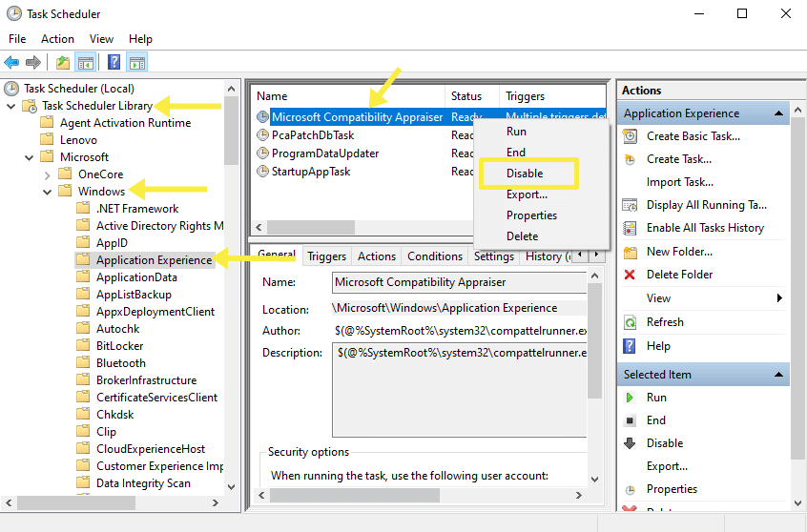Switch to the Triggers tab
The height and width of the screenshot is (532, 807).
click(x=326, y=256)
